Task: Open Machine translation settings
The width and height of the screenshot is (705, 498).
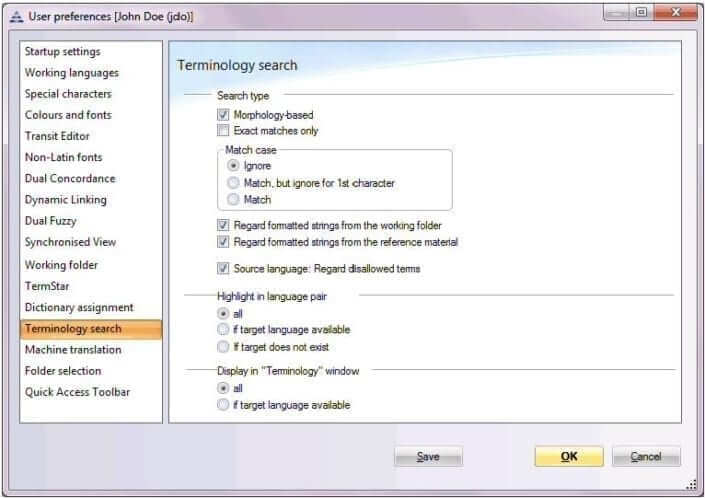Action: pos(73,350)
